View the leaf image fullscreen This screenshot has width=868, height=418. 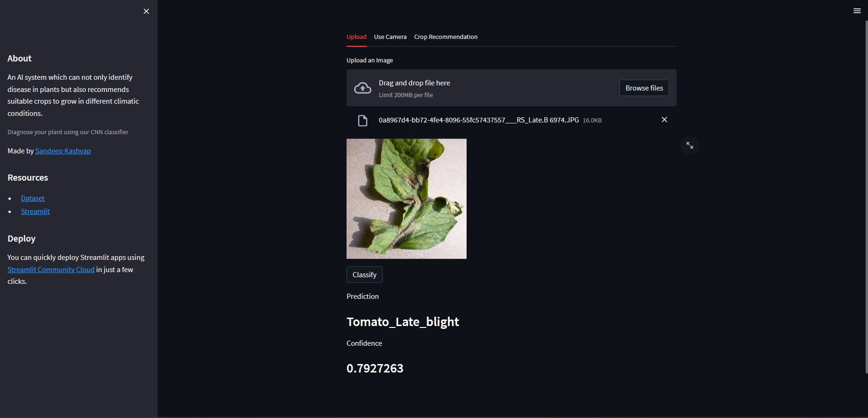click(x=690, y=145)
